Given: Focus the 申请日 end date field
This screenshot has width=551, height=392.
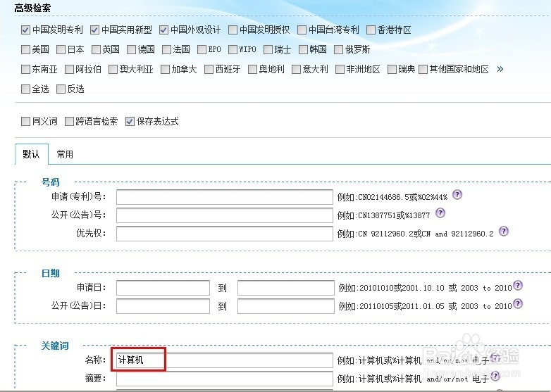Looking at the screenshot, I should click(285, 287).
